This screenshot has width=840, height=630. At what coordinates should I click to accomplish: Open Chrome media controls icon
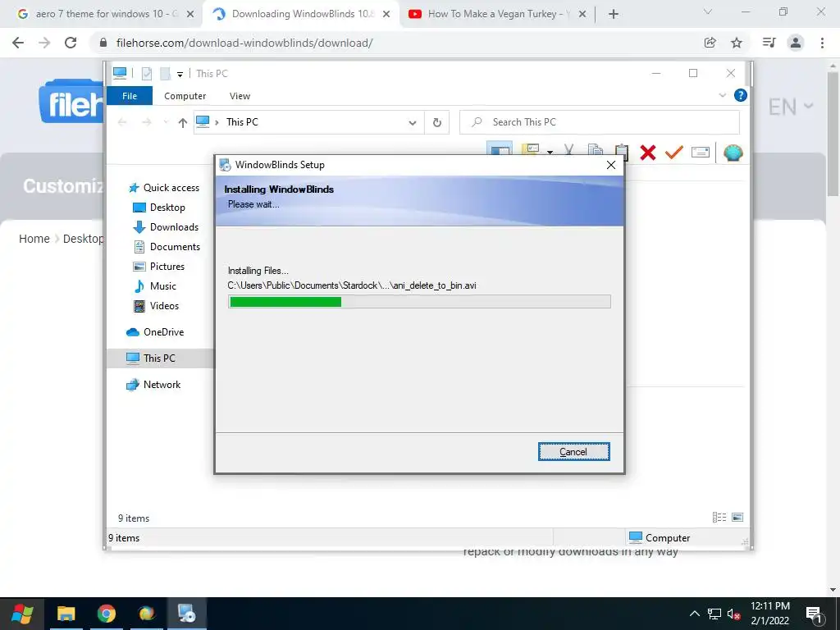pos(769,43)
